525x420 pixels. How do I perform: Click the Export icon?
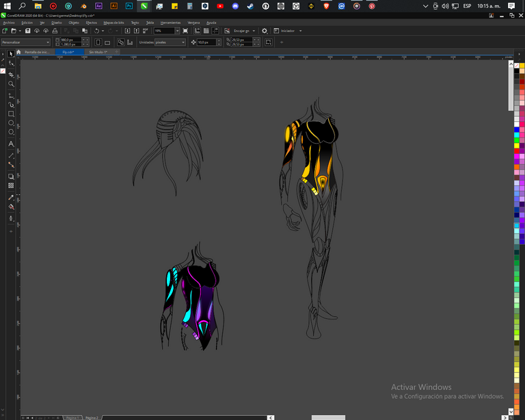(137, 31)
